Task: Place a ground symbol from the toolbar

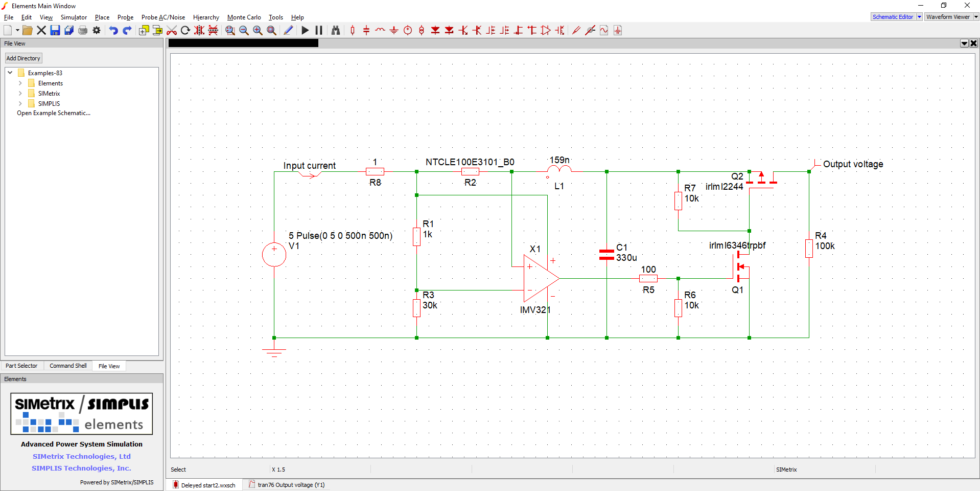Action: pos(394,30)
